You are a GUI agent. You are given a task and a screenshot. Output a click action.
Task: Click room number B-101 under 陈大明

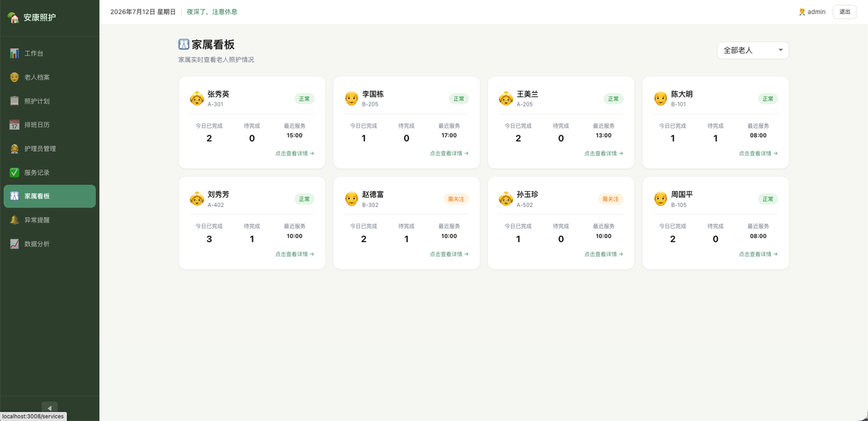[679, 104]
